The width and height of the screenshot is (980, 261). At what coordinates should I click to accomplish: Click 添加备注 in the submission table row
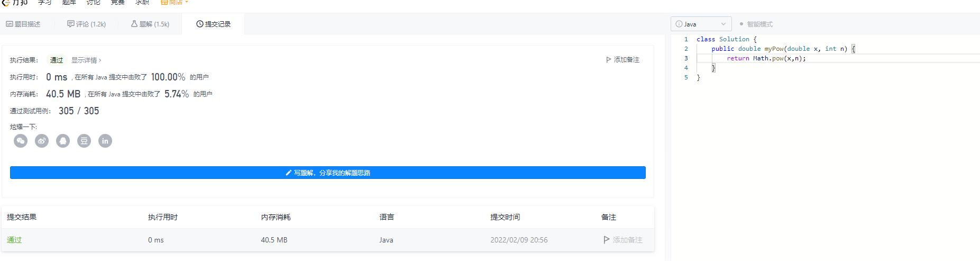click(623, 240)
